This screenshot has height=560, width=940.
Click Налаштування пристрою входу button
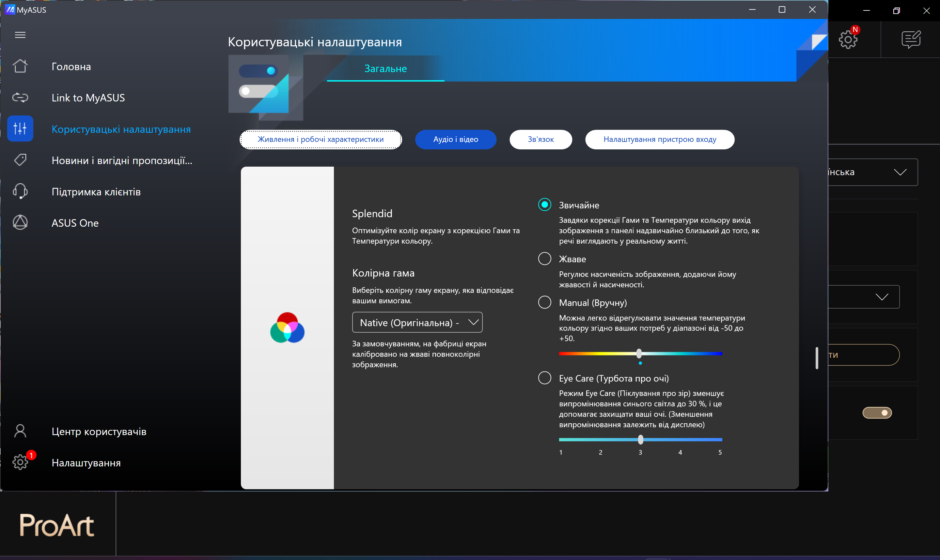tap(660, 140)
